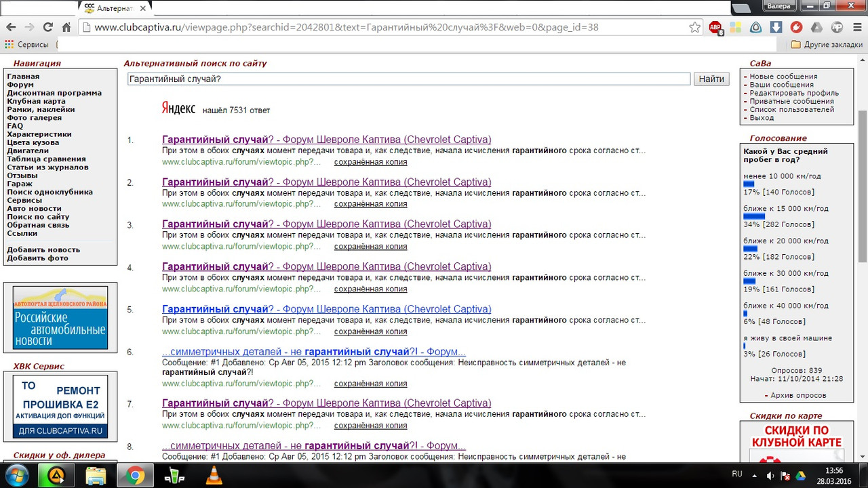
Task: Open Поиск по сайту in the navigation menu
Action: (38, 217)
